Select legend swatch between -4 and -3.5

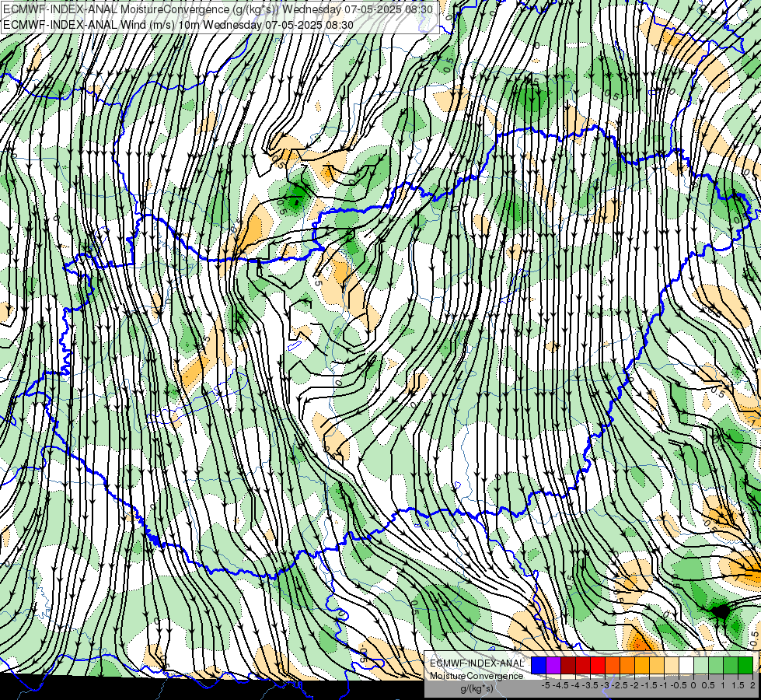[x=583, y=665]
